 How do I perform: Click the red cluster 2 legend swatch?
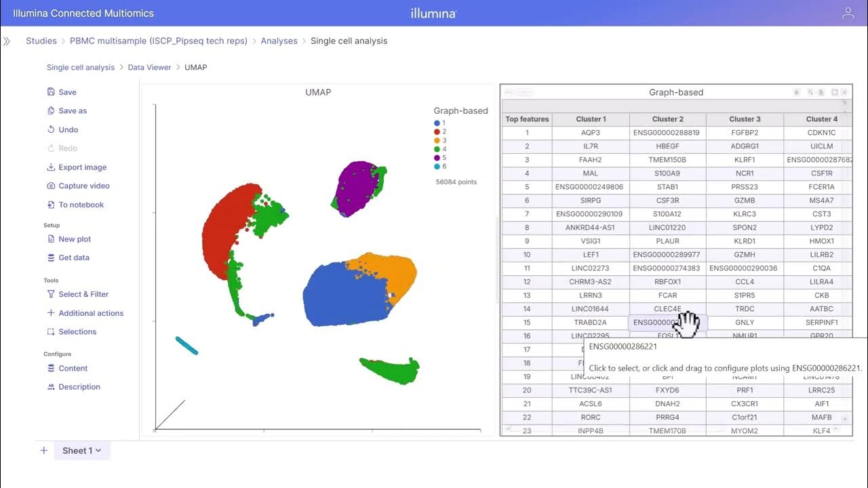click(437, 131)
